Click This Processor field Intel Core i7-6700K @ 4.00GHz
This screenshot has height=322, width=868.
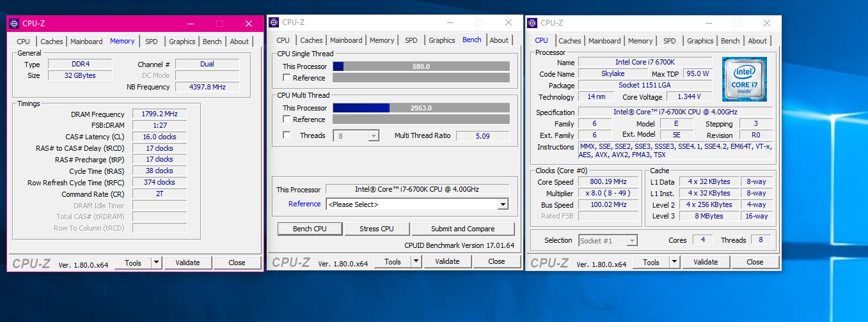(417, 189)
